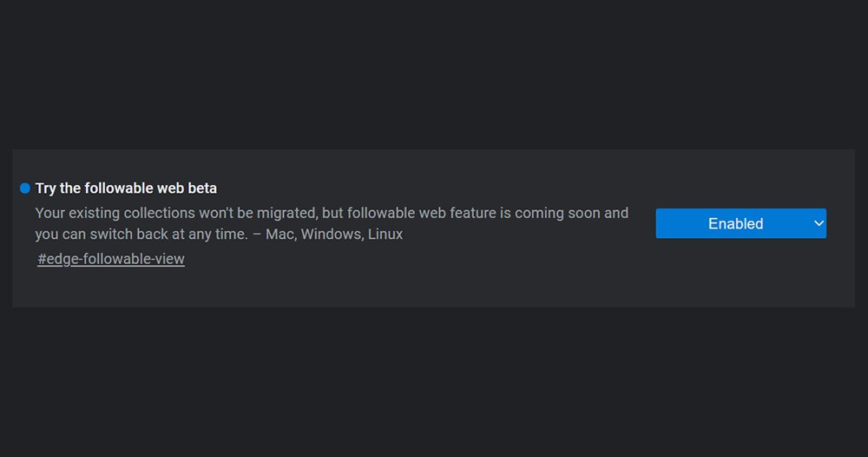This screenshot has width=868, height=457.
Task: Click the 'Enabled' text inside the blue combo box
Action: (736, 223)
